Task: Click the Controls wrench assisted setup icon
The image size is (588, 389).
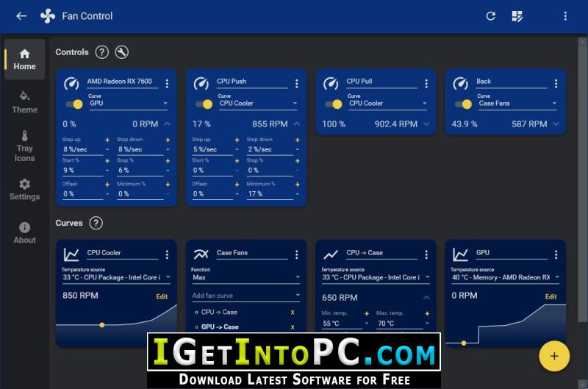Action: coord(121,52)
